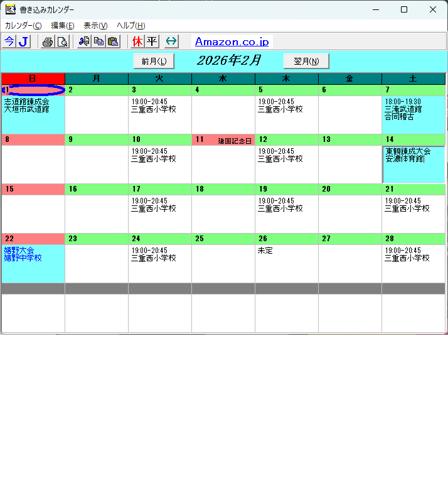448x488 pixels.
Task: Open print preview icon
Action: coord(63,41)
